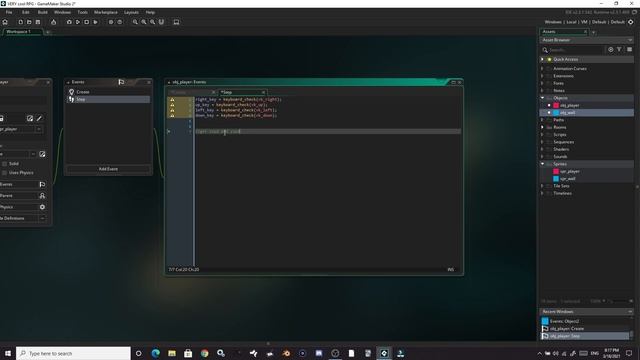Select obj_wall in the asset tree
Image resolution: width=640 pixels, height=360 pixels.
coord(567,113)
